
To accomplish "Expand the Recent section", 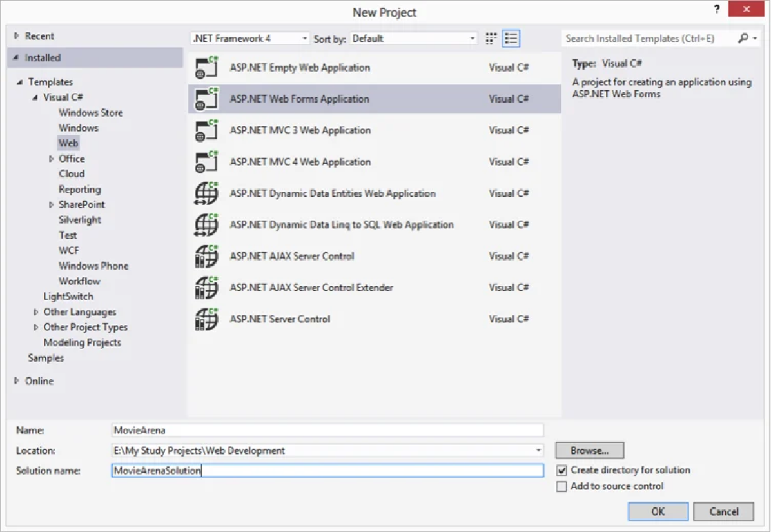I will coord(17,35).
